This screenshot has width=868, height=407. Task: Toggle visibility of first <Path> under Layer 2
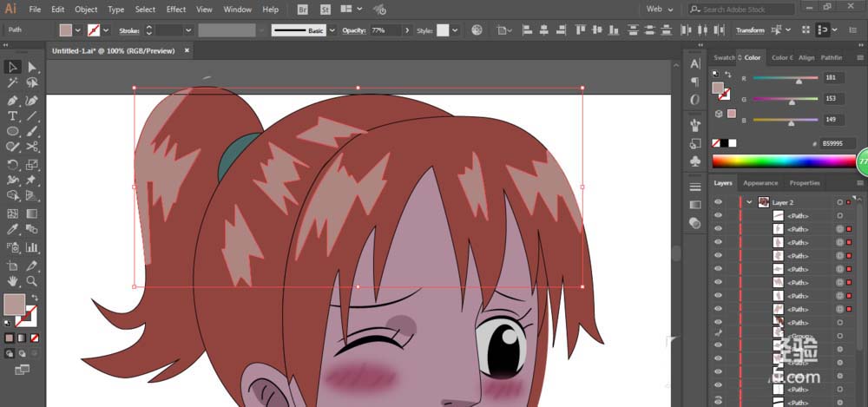(x=718, y=215)
